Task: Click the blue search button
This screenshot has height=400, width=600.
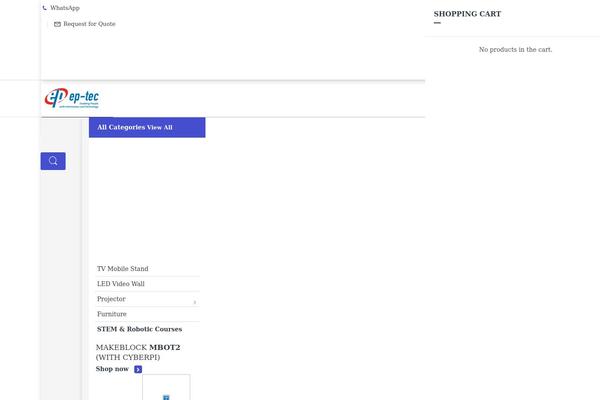Action: point(53,161)
